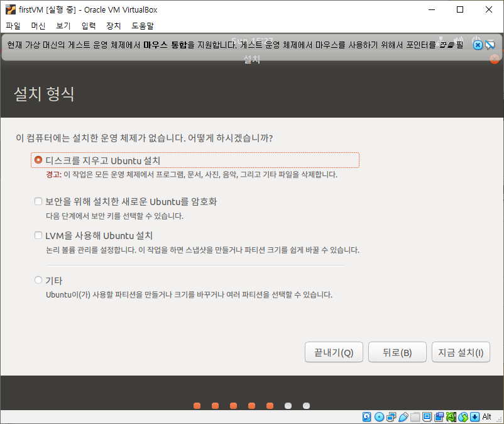This screenshot has width=504, height=424.
Task: Open the optical disc status icon
Action: point(380,417)
